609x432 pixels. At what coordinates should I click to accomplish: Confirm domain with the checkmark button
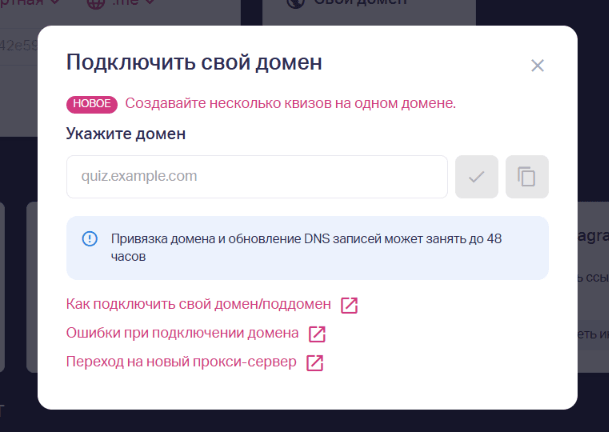[477, 177]
